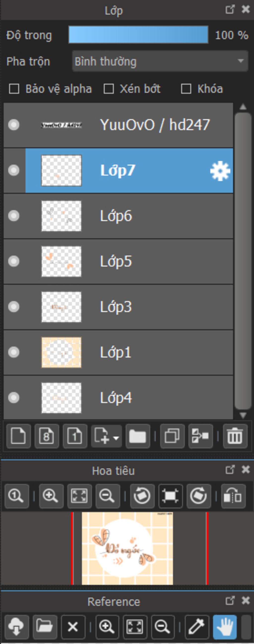Adjust the Độ trong opacity slider
The image size is (254, 644).
pos(138,35)
